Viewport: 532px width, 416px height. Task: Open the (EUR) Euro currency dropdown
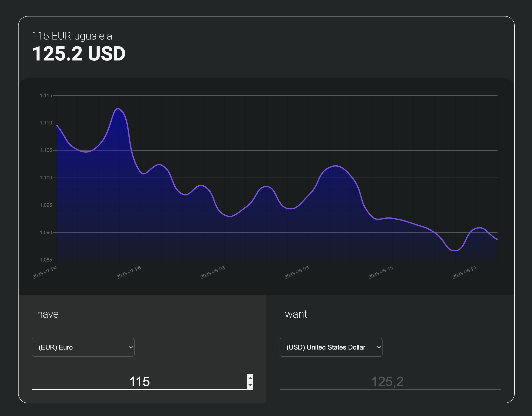(x=83, y=347)
